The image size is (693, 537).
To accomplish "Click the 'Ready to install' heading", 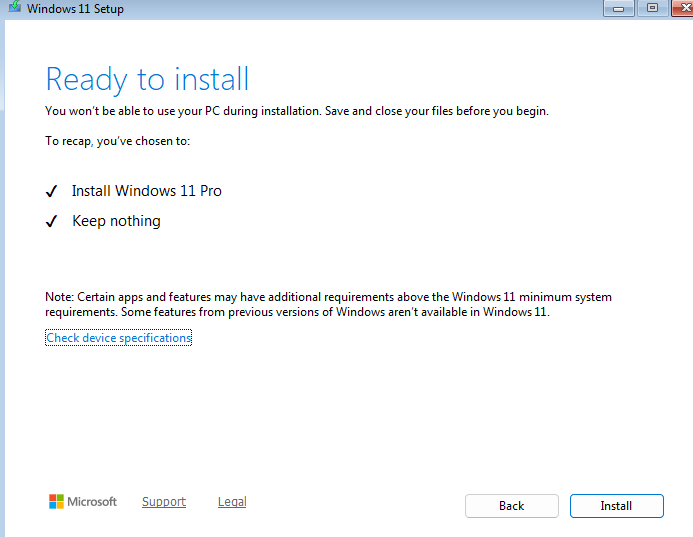I will coord(148,80).
